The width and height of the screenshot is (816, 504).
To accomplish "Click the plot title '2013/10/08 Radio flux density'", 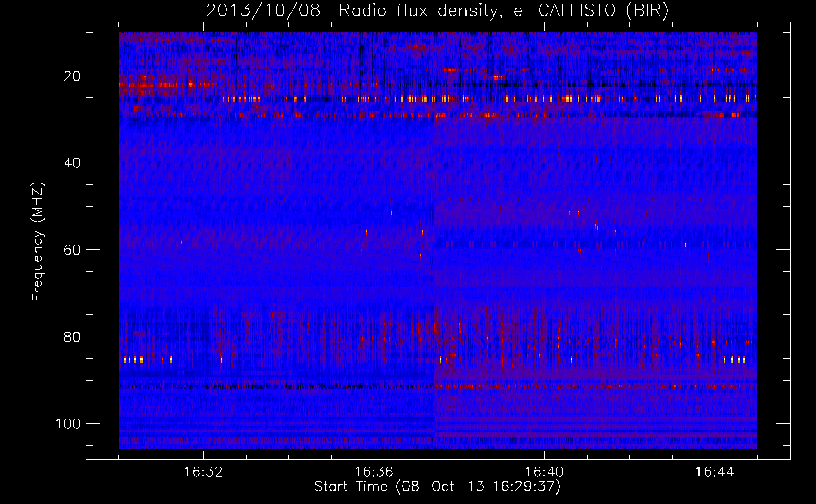I will coord(437,11).
